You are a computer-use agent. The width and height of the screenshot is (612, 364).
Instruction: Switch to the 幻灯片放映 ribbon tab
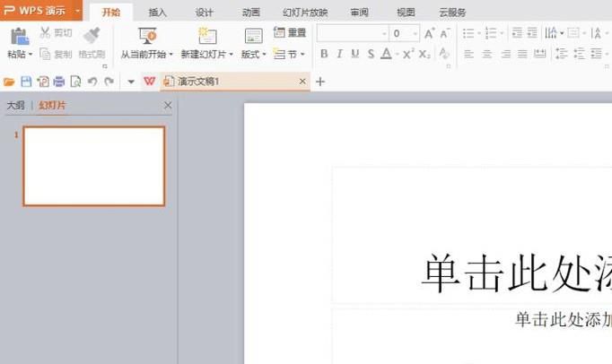tap(305, 13)
